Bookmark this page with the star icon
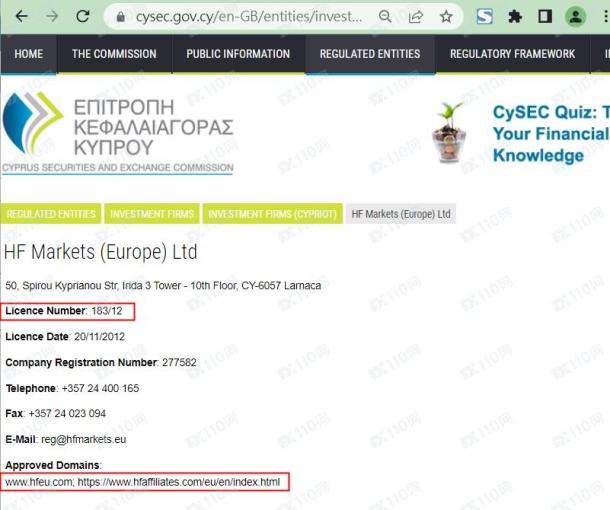This screenshot has height=510, width=610. pos(446,17)
